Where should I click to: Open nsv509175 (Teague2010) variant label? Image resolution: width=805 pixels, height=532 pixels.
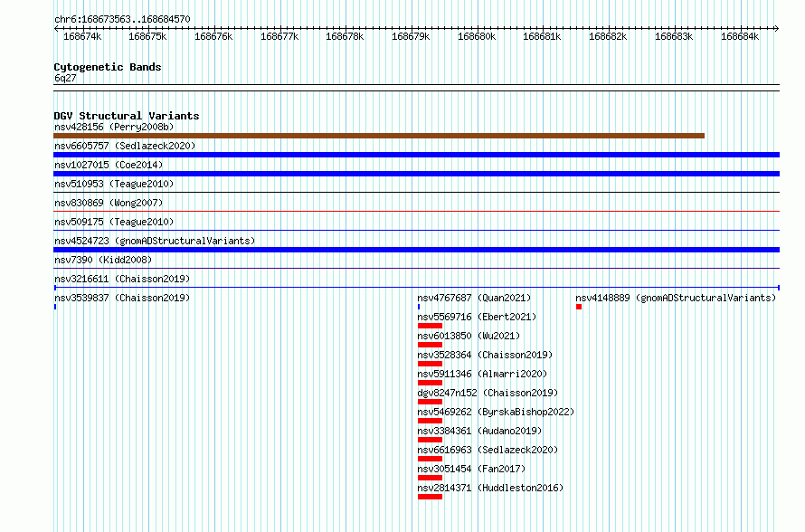click(114, 222)
